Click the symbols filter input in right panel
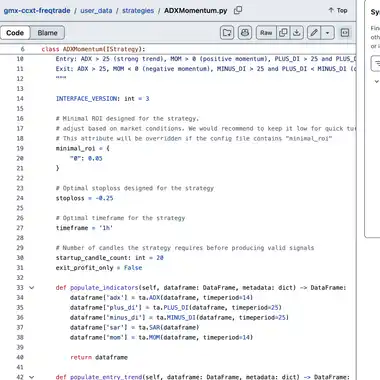This screenshot has width=380, height=380. pyautogui.click(x=376, y=63)
